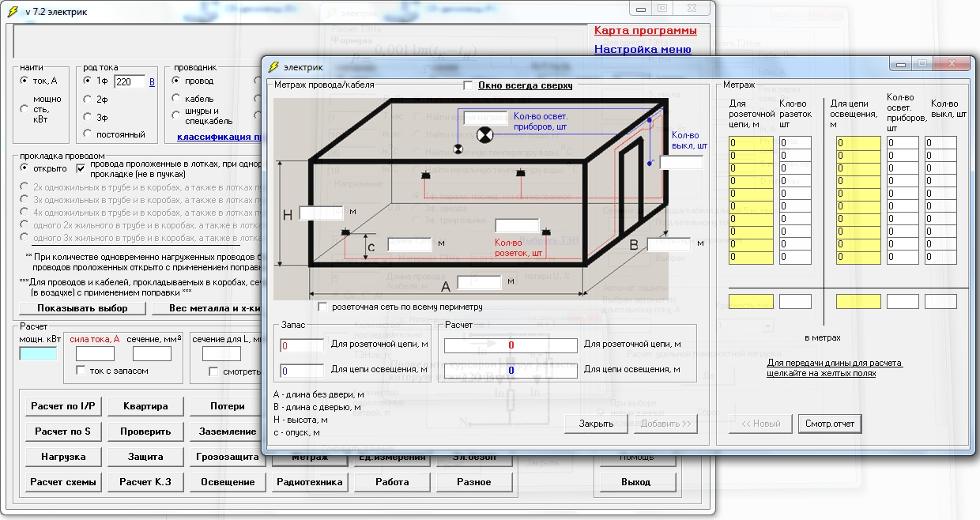
Task: Click the lightning icon in the электрик dialog title
Action: point(274,67)
